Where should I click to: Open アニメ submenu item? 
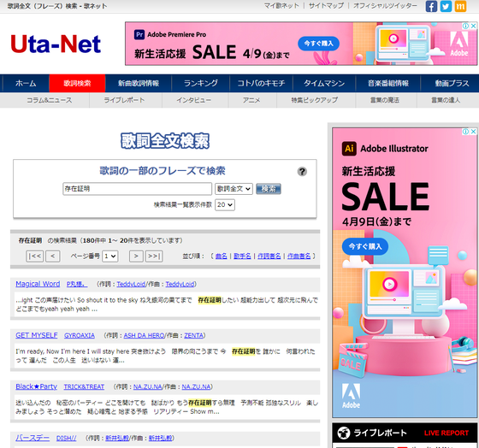click(x=251, y=100)
